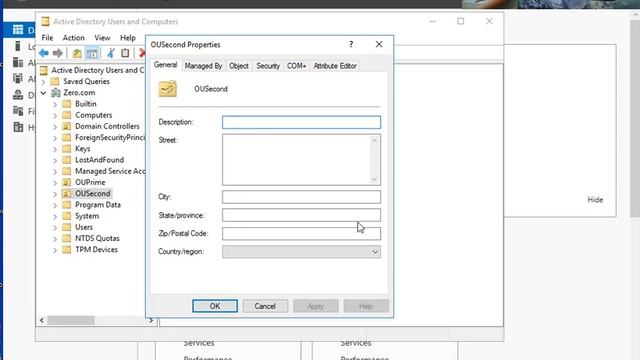Click the Street field scroll down arrow
Viewport: 640px width, 360px height.
(374, 180)
